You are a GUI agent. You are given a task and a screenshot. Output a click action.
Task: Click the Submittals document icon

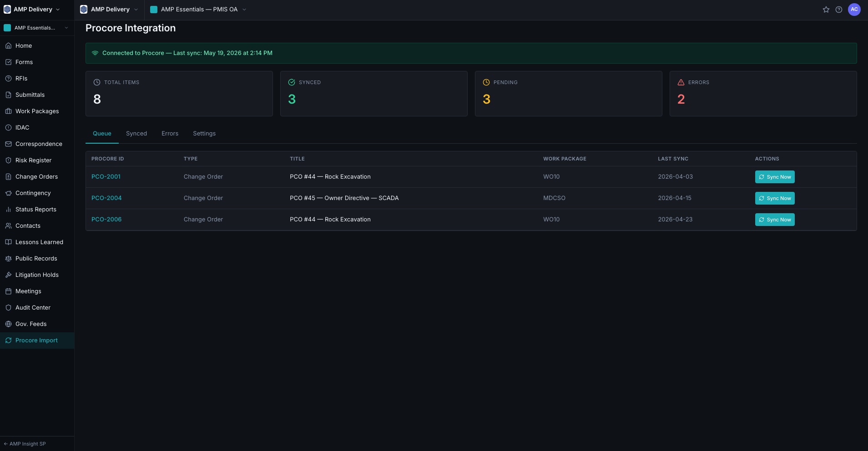8,95
